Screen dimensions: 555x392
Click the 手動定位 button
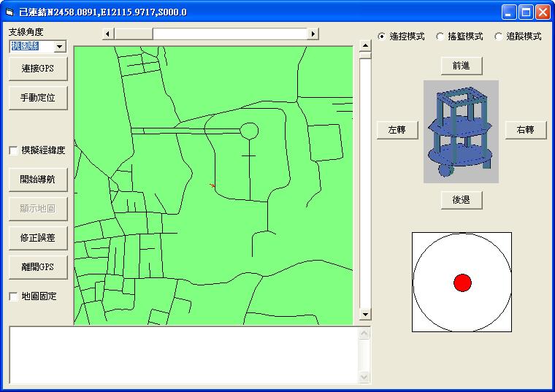pyautogui.click(x=38, y=98)
